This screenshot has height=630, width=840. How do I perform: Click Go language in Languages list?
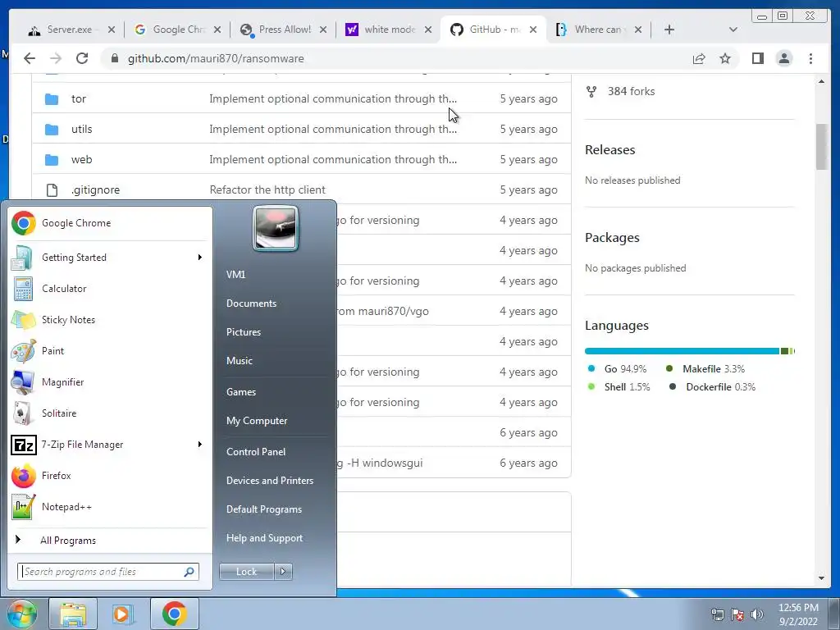[x=617, y=369]
